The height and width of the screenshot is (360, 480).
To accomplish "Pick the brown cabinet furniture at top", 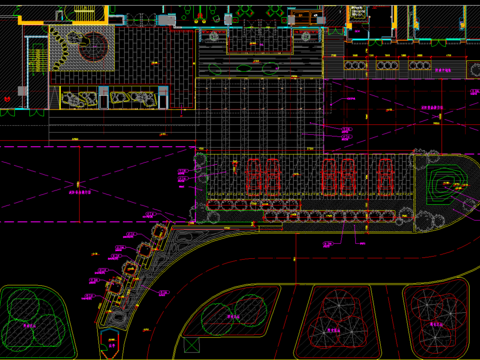I will tap(306, 17).
